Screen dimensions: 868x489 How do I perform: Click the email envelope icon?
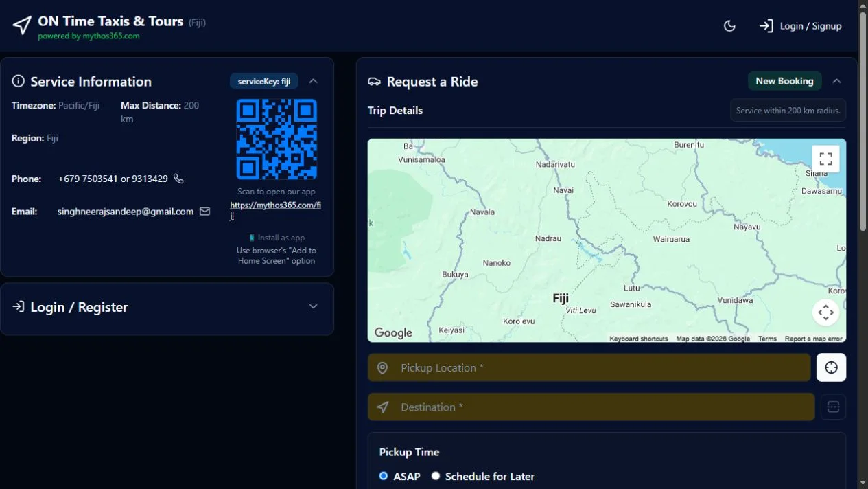(204, 212)
